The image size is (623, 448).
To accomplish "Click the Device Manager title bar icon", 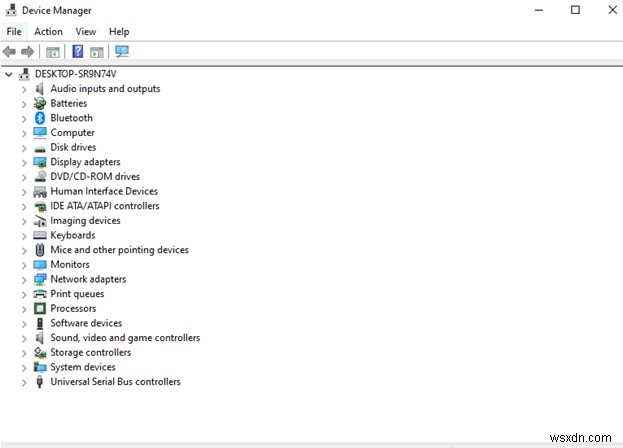I will (11, 10).
